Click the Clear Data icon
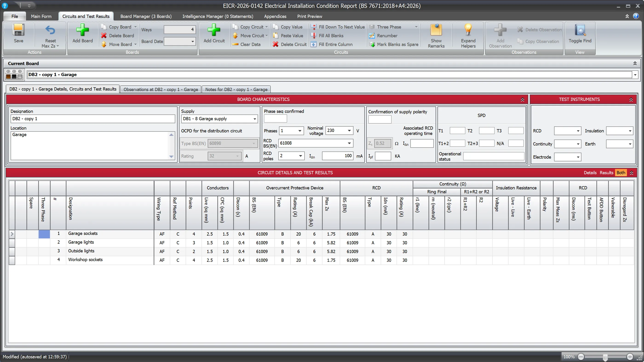This screenshot has width=644, height=362. 235,44
